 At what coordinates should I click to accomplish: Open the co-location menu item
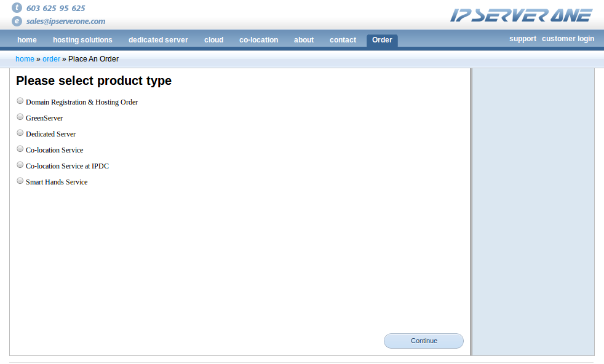click(x=258, y=40)
